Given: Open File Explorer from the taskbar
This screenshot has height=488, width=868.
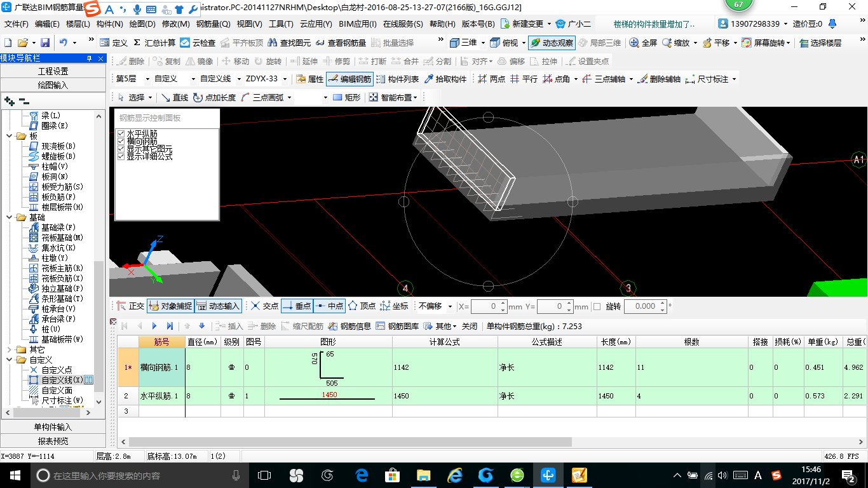Looking at the screenshot, I should [423, 475].
